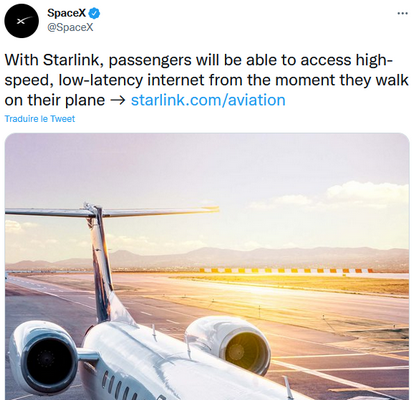Open the @SpaceX handle link
This screenshot has height=400, width=414.
[70, 27]
